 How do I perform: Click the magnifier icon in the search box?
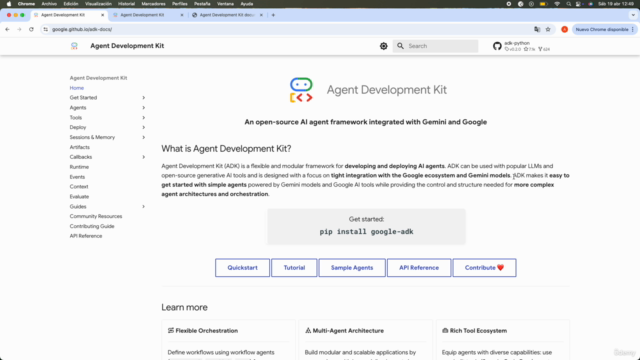(400, 46)
